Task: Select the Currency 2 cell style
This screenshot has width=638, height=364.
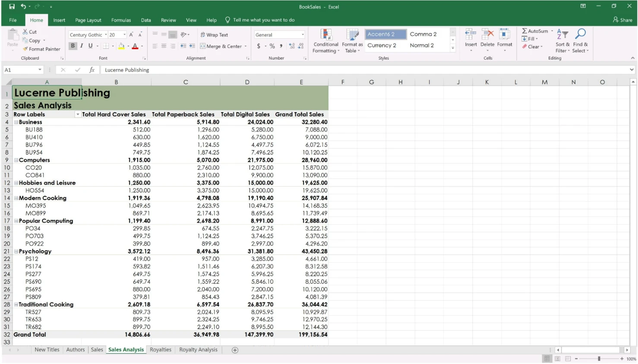Action: 382,45
